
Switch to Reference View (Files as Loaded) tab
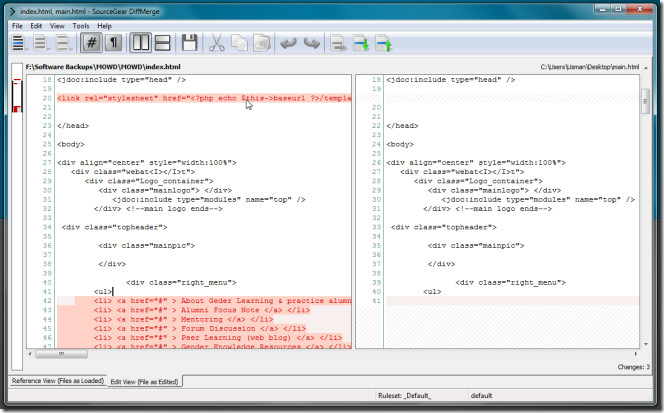pyautogui.click(x=58, y=381)
